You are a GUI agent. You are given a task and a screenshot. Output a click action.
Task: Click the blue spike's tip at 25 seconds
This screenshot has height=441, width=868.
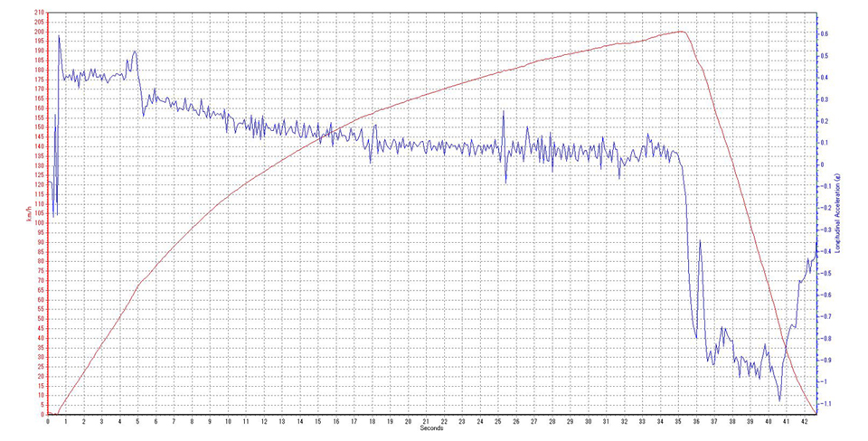[503, 111]
